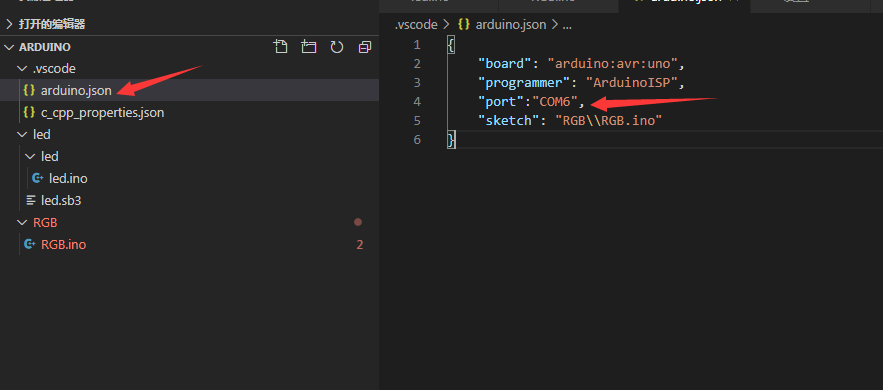883x390 pixels.
Task: Select arduino.json in the breadcrumb path
Action: pyautogui.click(x=511, y=25)
